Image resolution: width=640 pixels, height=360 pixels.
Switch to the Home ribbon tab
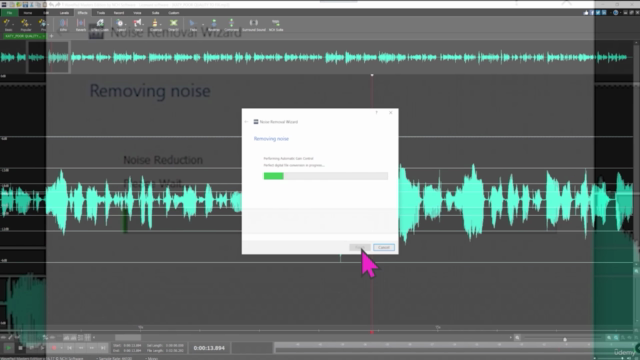pyautogui.click(x=28, y=13)
